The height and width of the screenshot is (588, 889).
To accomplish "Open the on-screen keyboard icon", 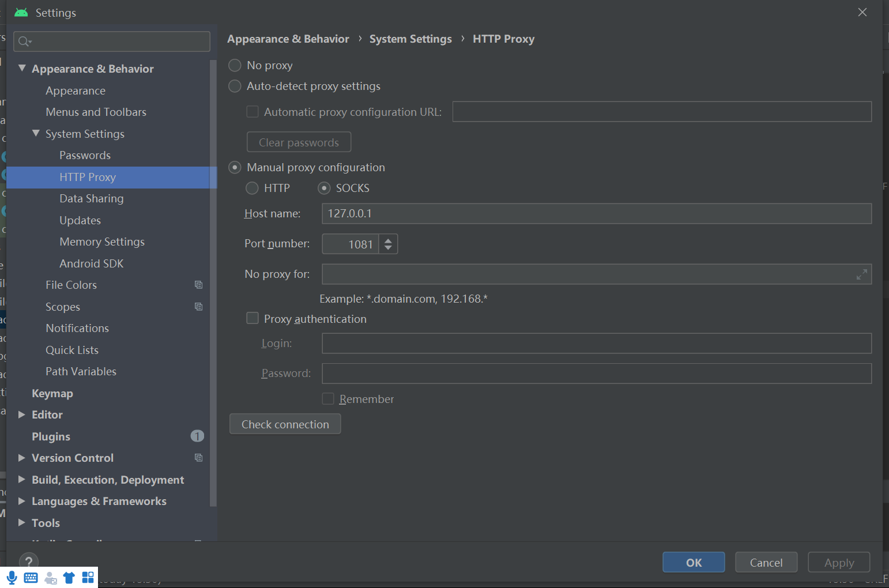I will click(31, 578).
